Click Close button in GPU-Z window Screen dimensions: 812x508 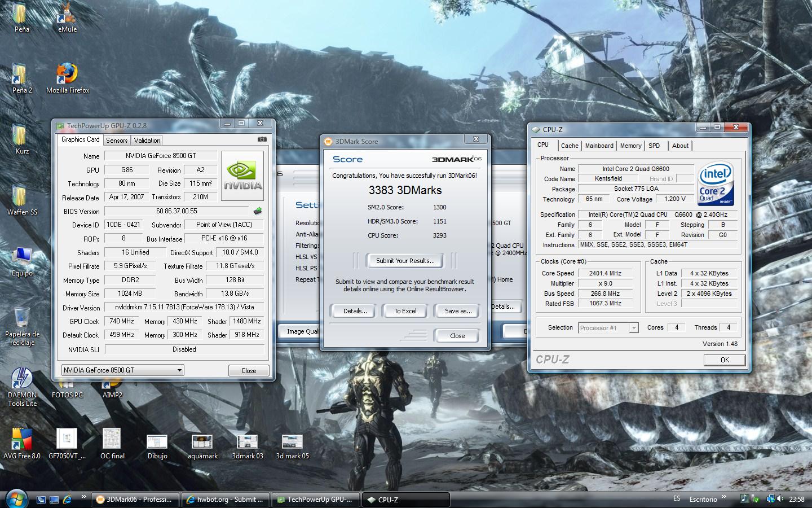point(249,371)
